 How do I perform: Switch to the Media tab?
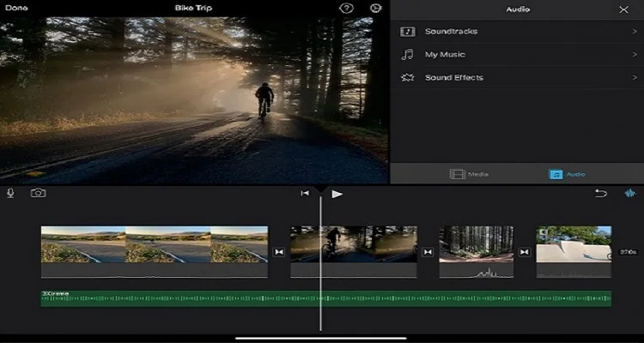(x=469, y=174)
